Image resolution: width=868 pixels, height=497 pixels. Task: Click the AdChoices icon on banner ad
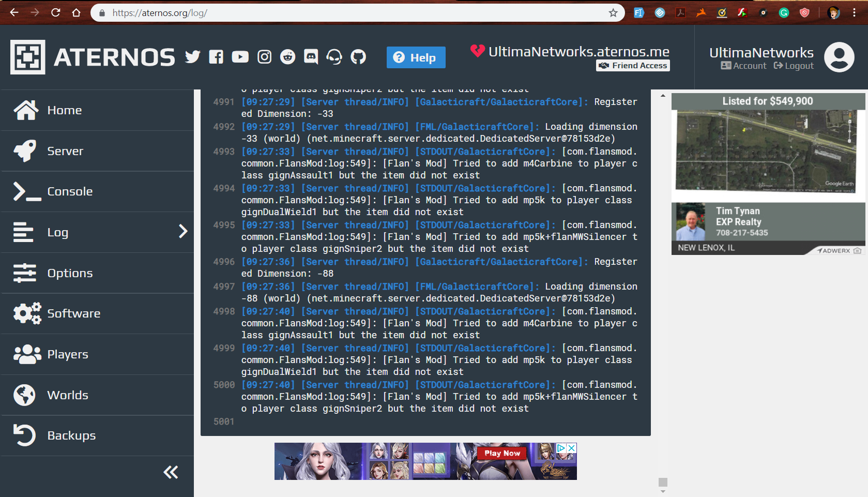coord(561,448)
